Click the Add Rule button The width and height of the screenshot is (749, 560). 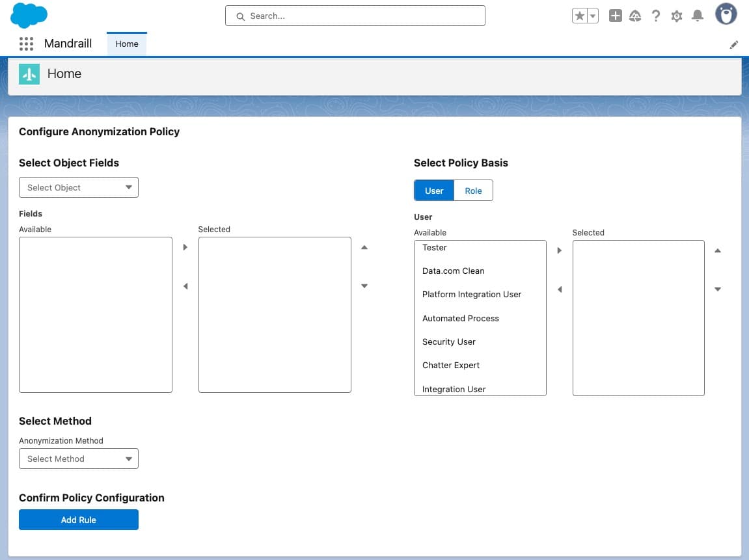79,520
